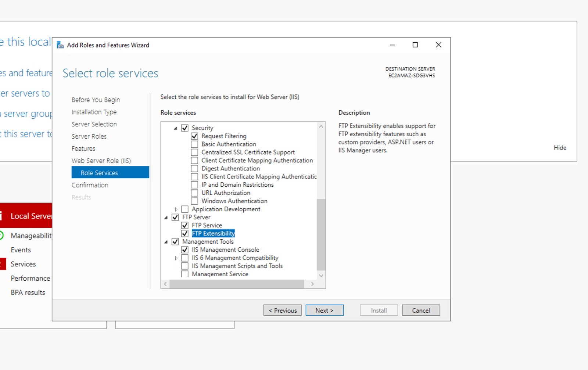
Task: Open the Server Selection step
Action: pos(94,124)
